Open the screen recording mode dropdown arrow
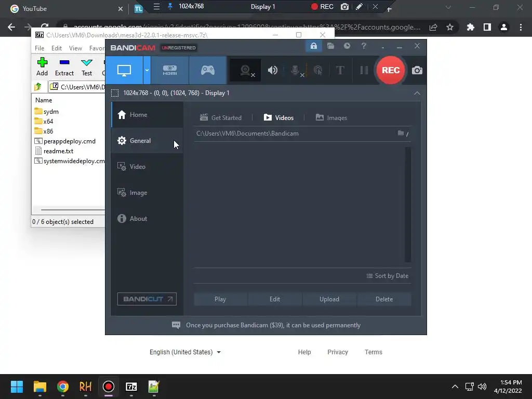Image resolution: width=532 pixels, height=399 pixels. pos(147,70)
